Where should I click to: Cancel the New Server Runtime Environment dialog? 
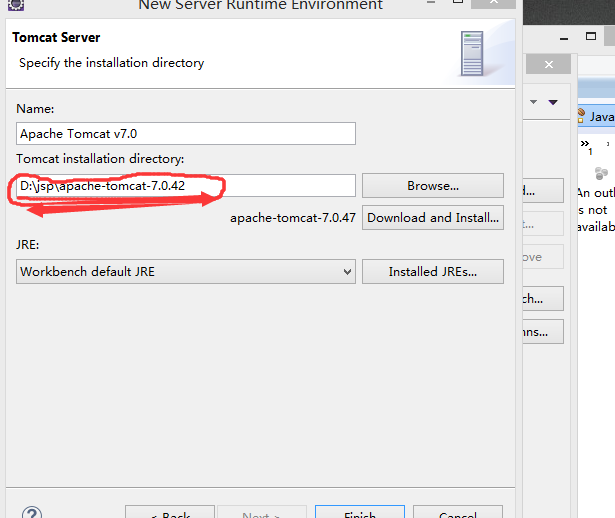click(x=458, y=512)
